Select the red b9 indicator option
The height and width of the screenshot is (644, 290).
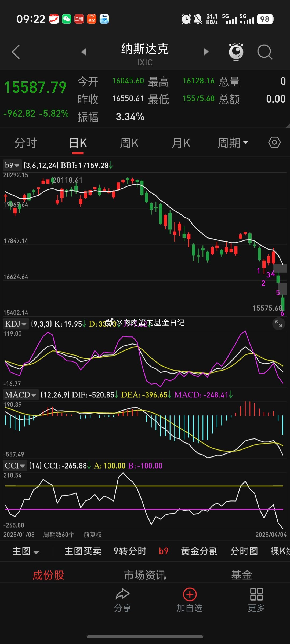point(164,551)
